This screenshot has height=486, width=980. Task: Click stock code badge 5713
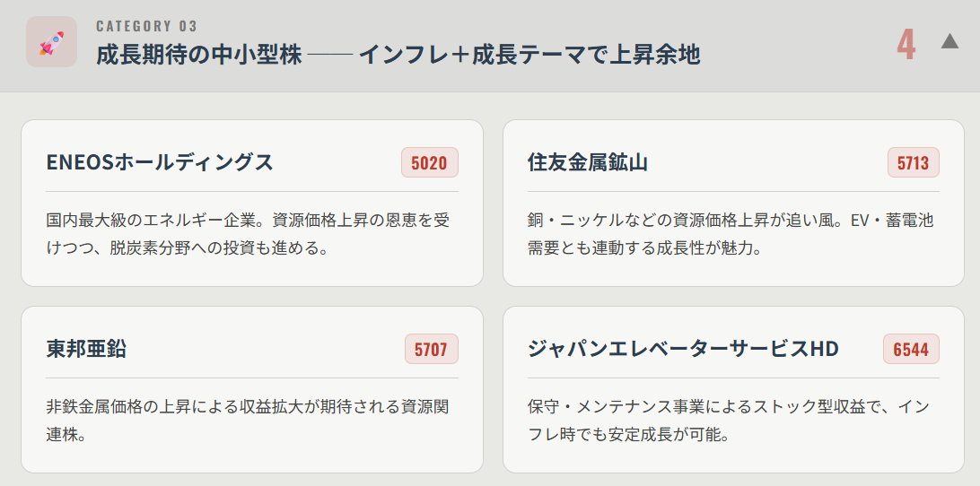coord(913,162)
